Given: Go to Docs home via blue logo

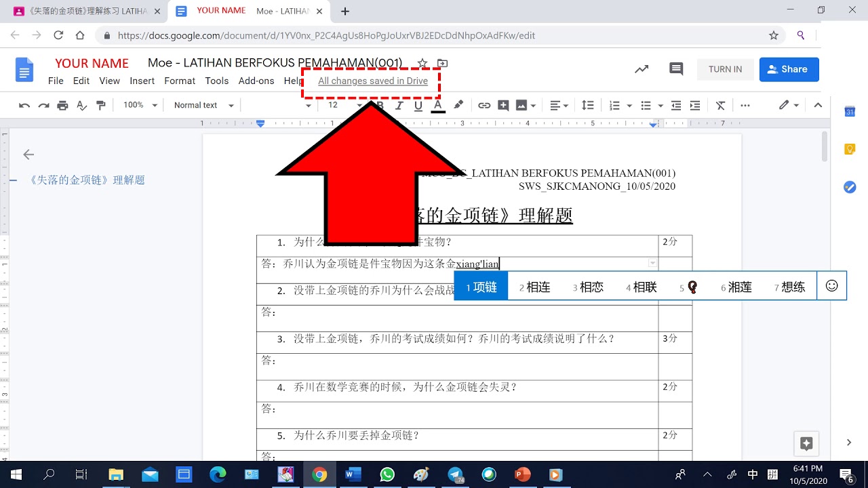Looking at the screenshot, I should click(24, 70).
